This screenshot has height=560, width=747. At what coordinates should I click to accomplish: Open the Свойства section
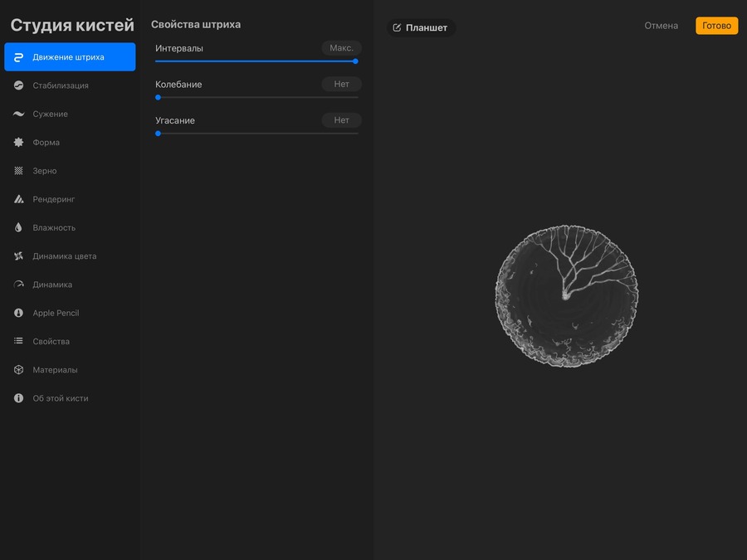pos(70,341)
